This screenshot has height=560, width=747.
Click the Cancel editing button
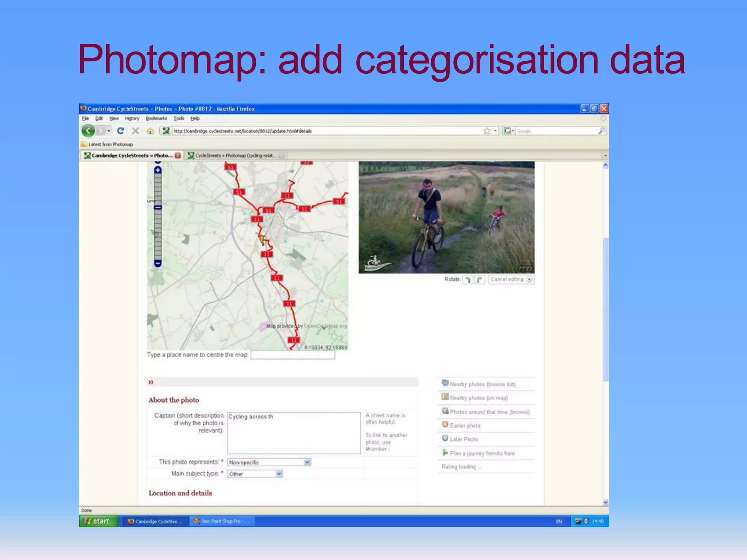pos(511,280)
